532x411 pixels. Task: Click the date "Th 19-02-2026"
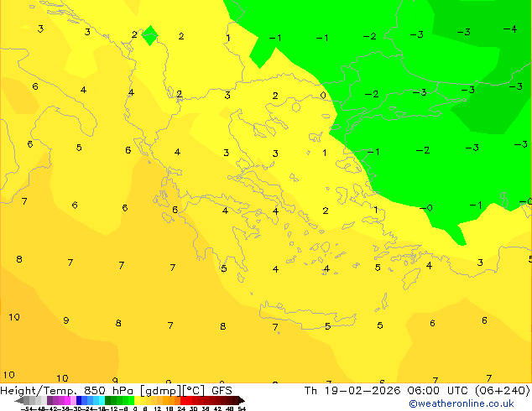point(352,391)
